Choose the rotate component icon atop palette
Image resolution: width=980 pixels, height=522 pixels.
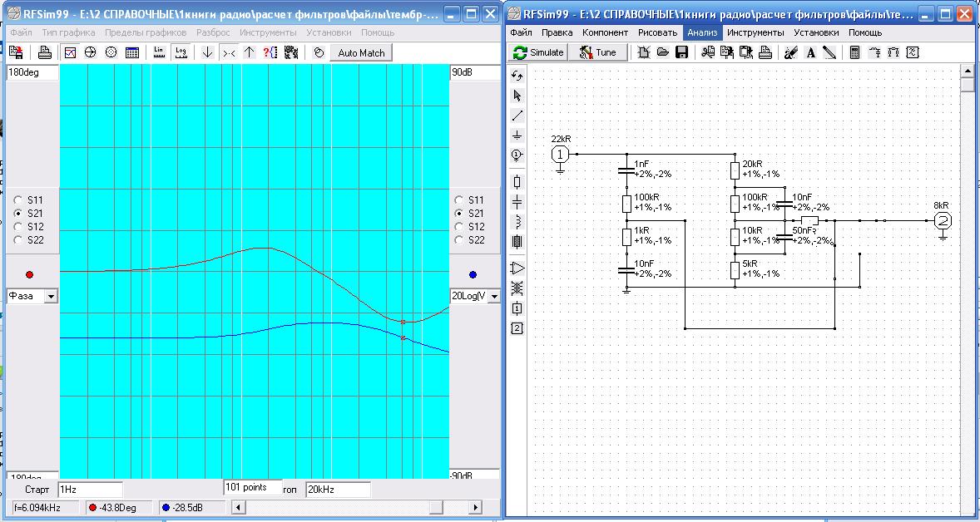(517, 76)
